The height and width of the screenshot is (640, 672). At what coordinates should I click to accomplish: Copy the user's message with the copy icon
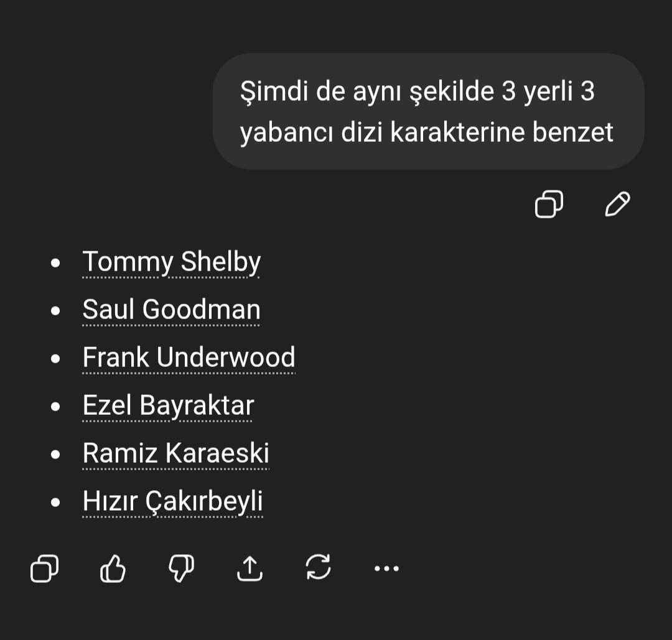pyautogui.click(x=549, y=204)
